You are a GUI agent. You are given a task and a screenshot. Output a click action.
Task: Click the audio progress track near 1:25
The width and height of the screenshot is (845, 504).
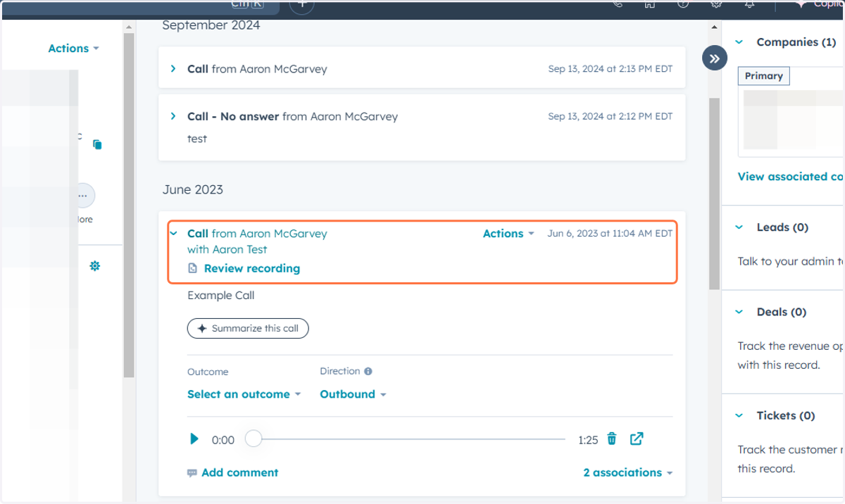tap(413, 439)
